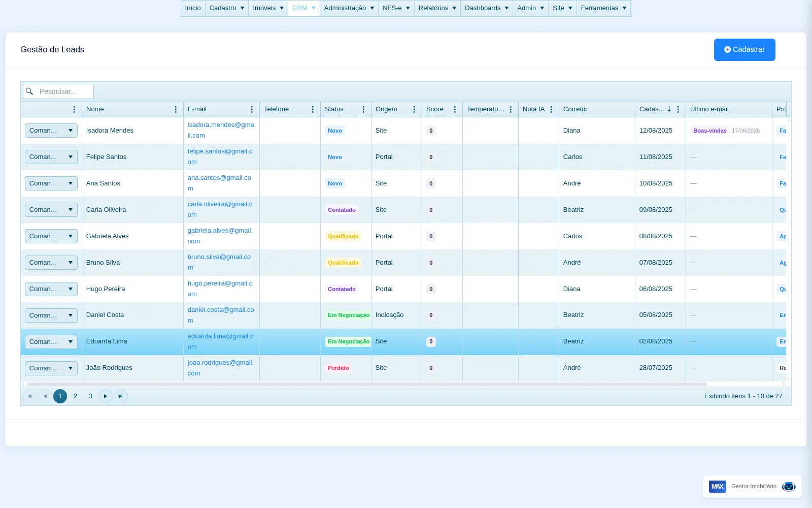Open the Nome column options menu
812x508 pixels.
click(x=176, y=109)
